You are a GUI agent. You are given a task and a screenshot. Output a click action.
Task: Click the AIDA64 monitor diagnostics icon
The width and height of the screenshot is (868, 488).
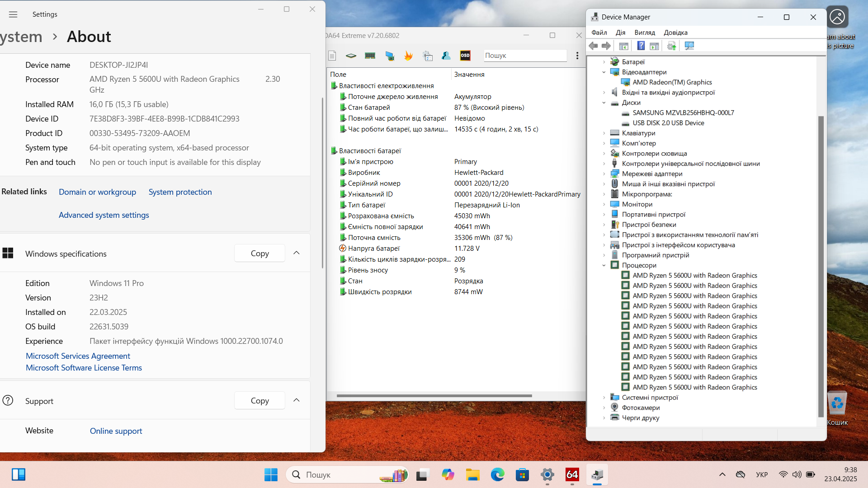pyautogui.click(x=428, y=56)
